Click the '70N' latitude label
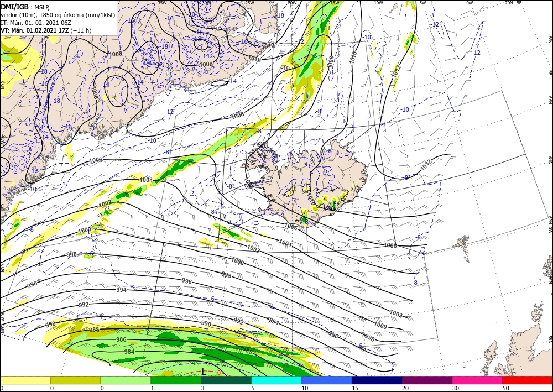553x392 pixels. coord(509,3)
